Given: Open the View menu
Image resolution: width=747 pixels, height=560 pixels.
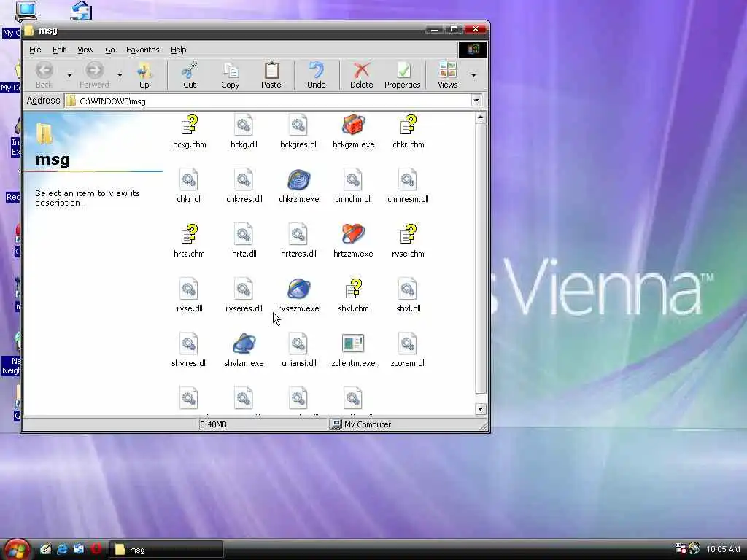Looking at the screenshot, I should tap(85, 50).
